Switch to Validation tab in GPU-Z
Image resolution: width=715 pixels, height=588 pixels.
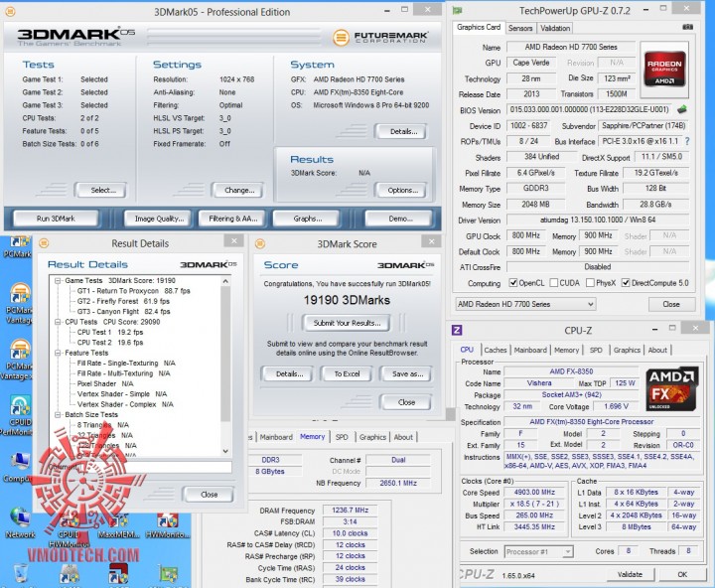[x=555, y=28]
